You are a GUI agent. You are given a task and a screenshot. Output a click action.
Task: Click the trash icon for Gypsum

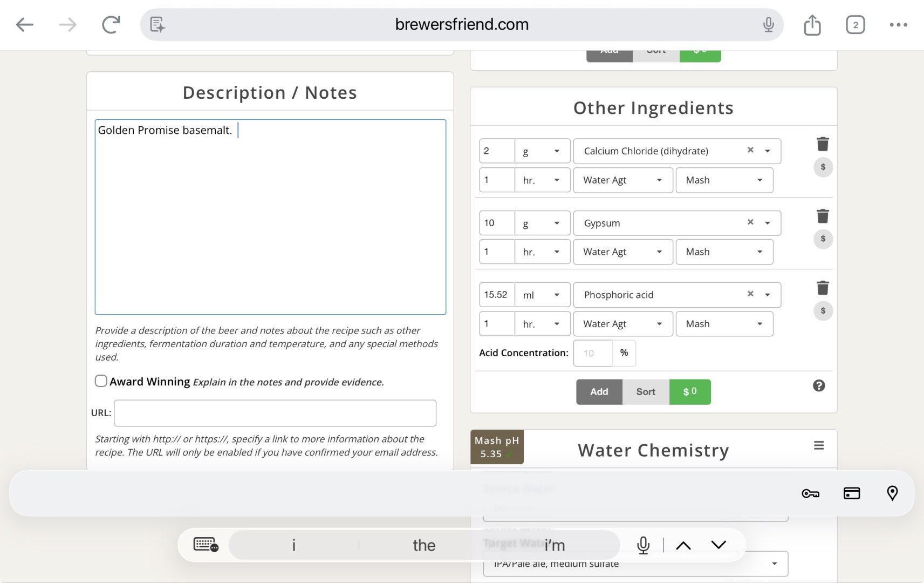[823, 216]
